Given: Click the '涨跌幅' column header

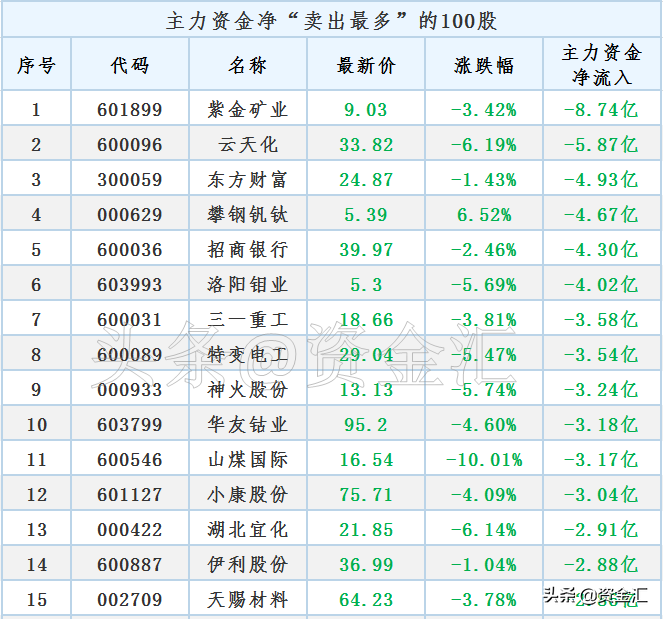Looking at the screenshot, I should point(484,66).
